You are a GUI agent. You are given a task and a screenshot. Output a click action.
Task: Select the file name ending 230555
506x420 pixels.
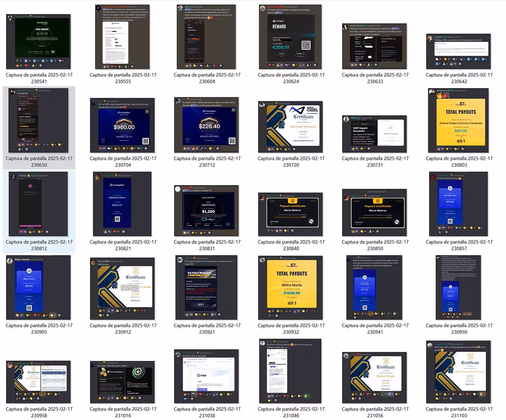(123, 78)
